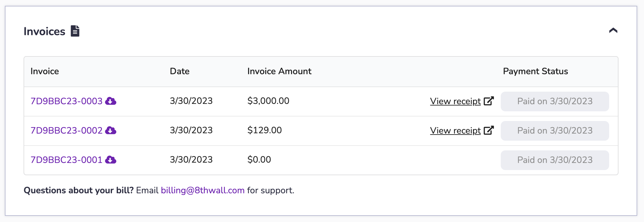Download invoice 7D9BBC23-0001 via cloud icon
This screenshot has width=644, height=222.
111,160
